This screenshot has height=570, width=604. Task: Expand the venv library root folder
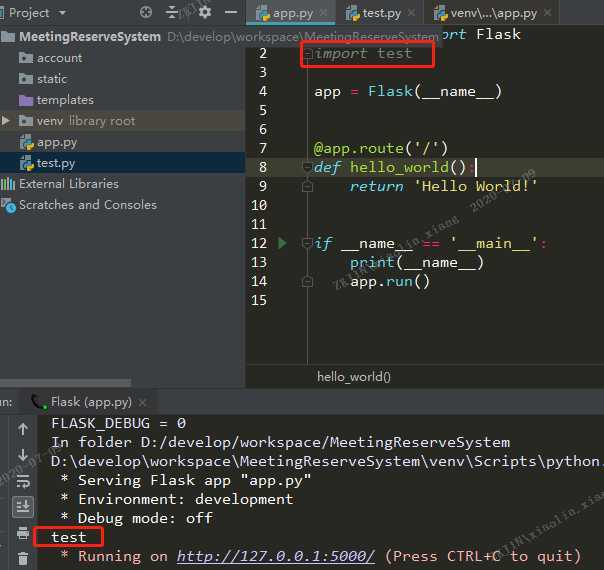coord(6,121)
